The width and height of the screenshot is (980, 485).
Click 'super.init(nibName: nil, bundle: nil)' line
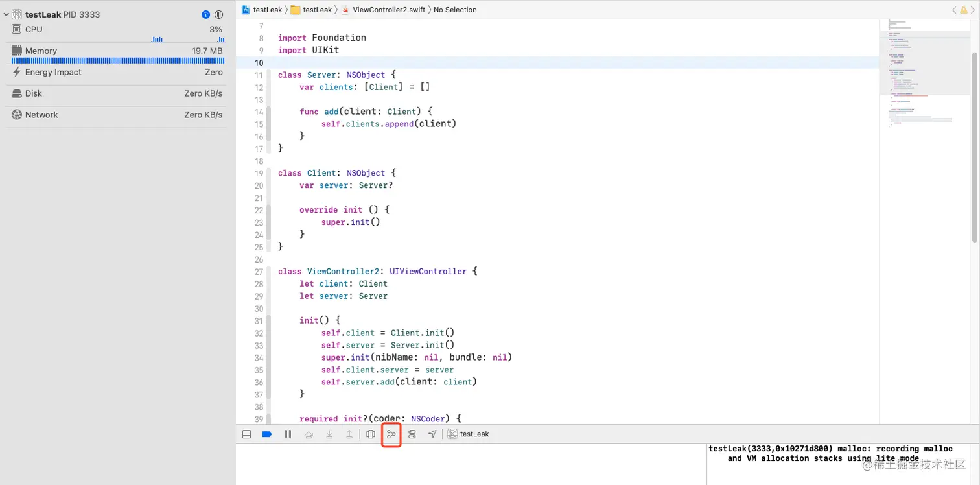(417, 358)
